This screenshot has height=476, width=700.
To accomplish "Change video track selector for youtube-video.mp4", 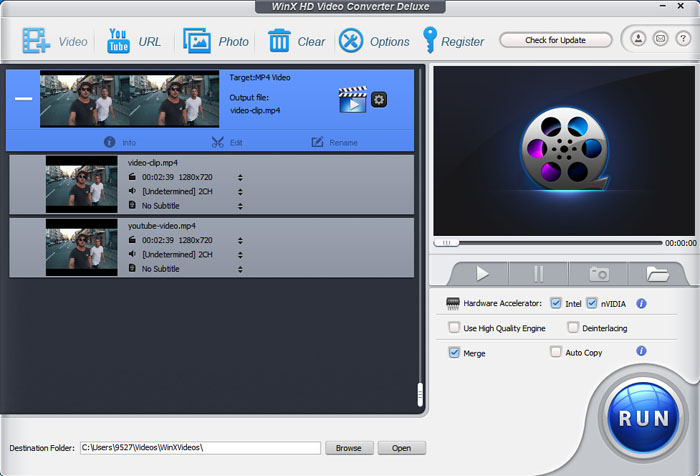I will point(240,241).
